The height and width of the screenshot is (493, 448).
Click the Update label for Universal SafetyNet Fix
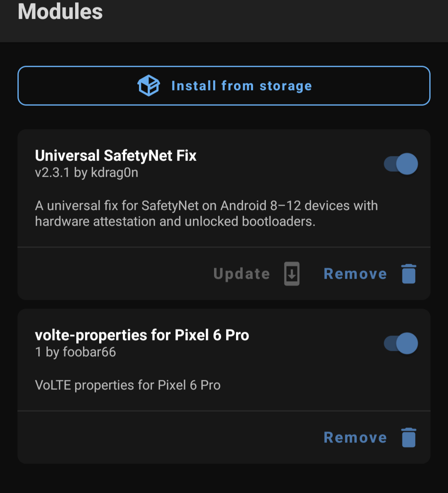click(x=241, y=274)
